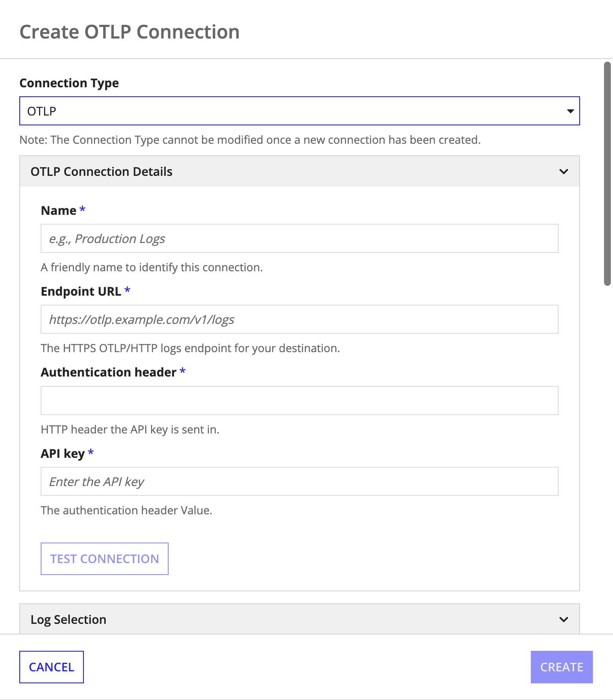Click the Create button
This screenshot has height=700, width=613.
[562, 667]
